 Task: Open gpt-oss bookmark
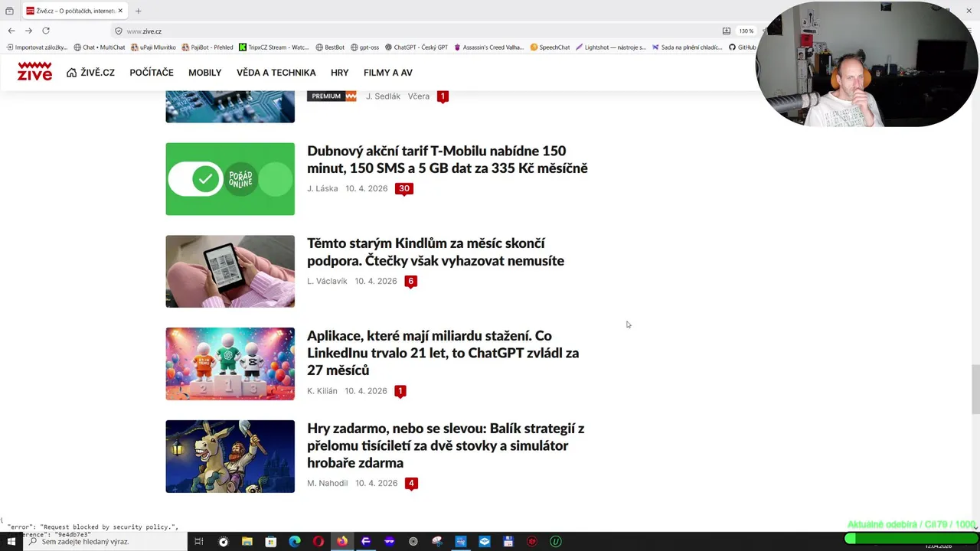point(364,47)
